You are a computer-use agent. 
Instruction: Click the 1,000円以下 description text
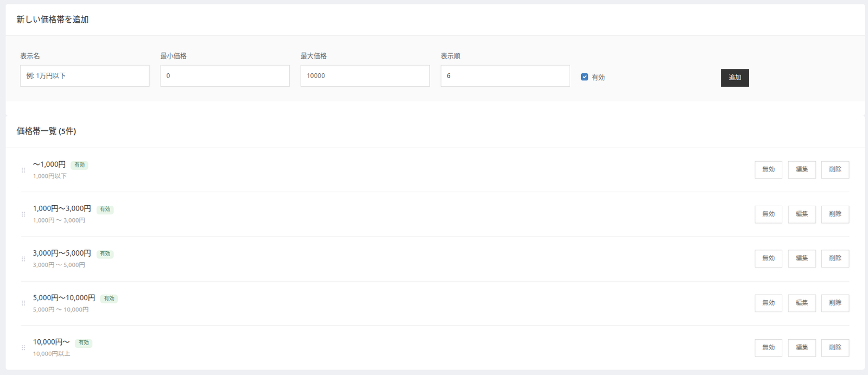(x=50, y=176)
